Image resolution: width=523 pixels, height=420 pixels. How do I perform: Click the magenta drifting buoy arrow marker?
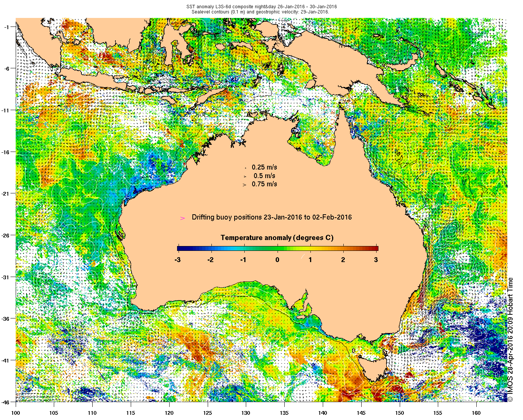pos(183,218)
